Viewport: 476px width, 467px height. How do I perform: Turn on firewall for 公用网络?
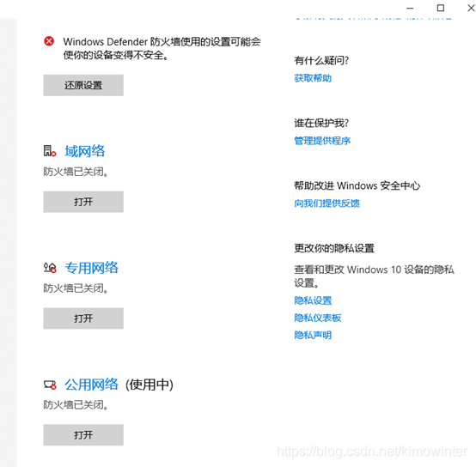[x=83, y=435]
